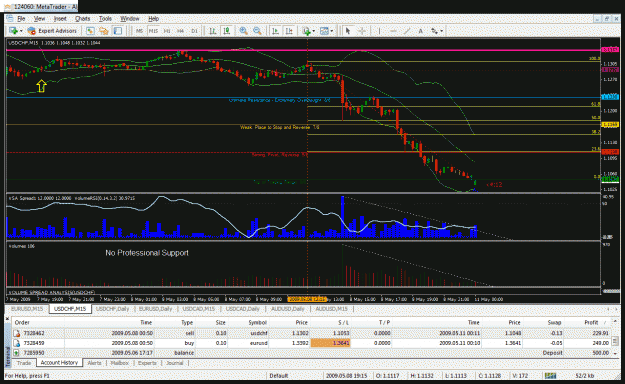Open the New Order dropdown arrow

pyautogui.click(x=21, y=31)
